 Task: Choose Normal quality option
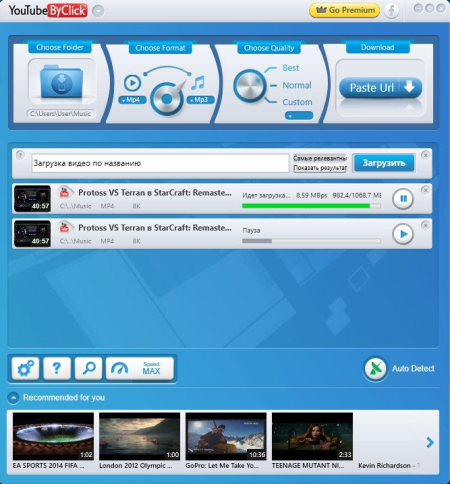297,85
